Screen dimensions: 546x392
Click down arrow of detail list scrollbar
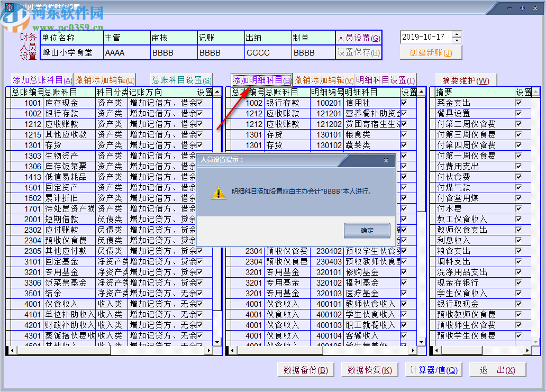click(x=421, y=342)
